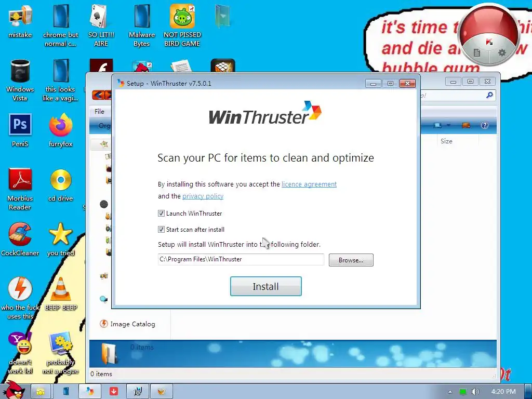Show hidden tray icons arrow

tap(450, 392)
